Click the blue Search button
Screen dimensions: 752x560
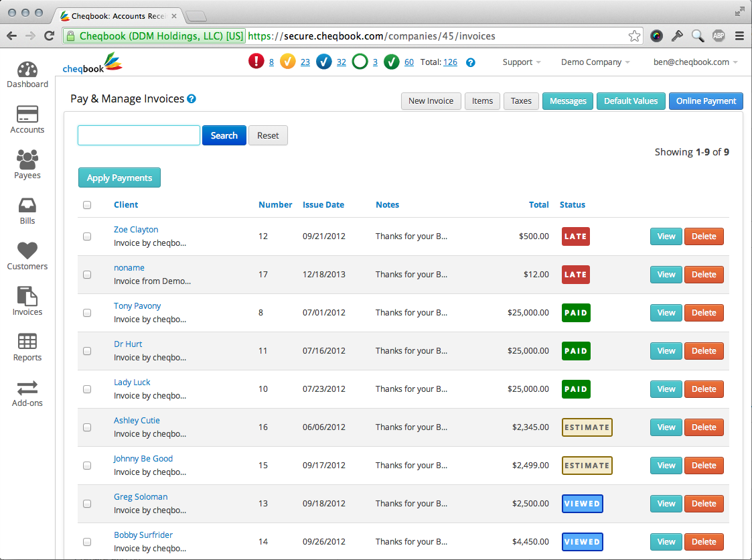pyautogui.click(x=224, y=135)
